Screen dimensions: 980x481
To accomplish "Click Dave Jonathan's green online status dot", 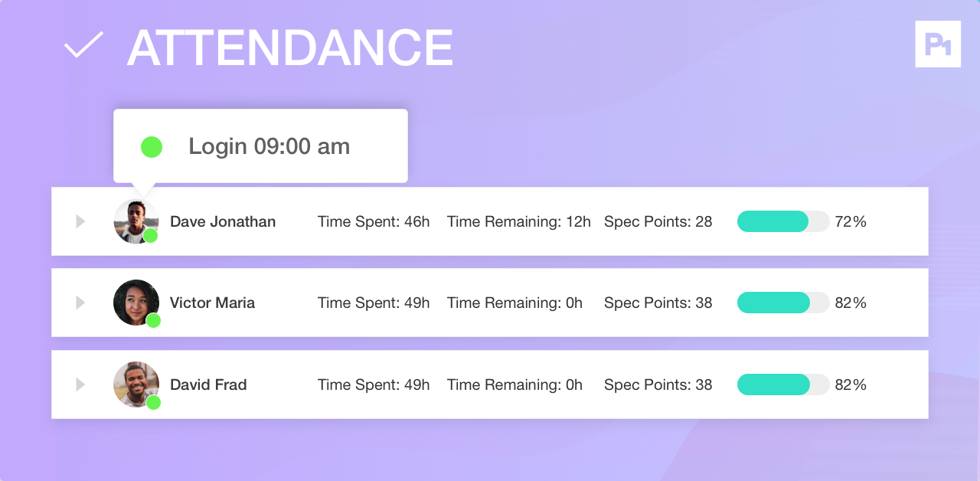I will (x=151, y=236).
